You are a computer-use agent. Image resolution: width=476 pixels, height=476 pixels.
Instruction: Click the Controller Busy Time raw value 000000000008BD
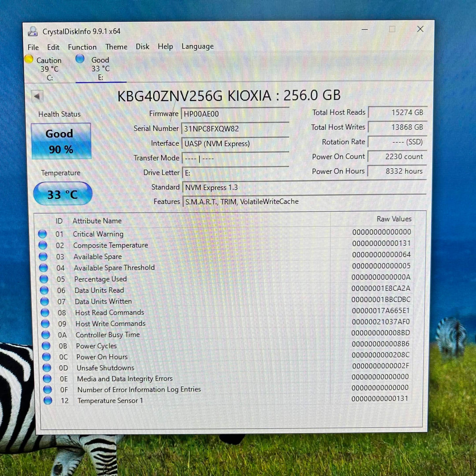point(380,333)
